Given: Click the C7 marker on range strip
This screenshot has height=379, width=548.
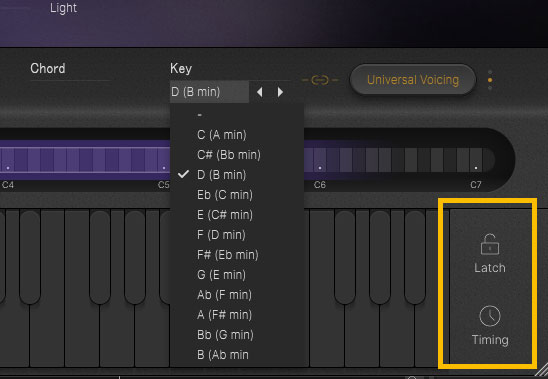Looking at the screenshot, I should 476,185.
